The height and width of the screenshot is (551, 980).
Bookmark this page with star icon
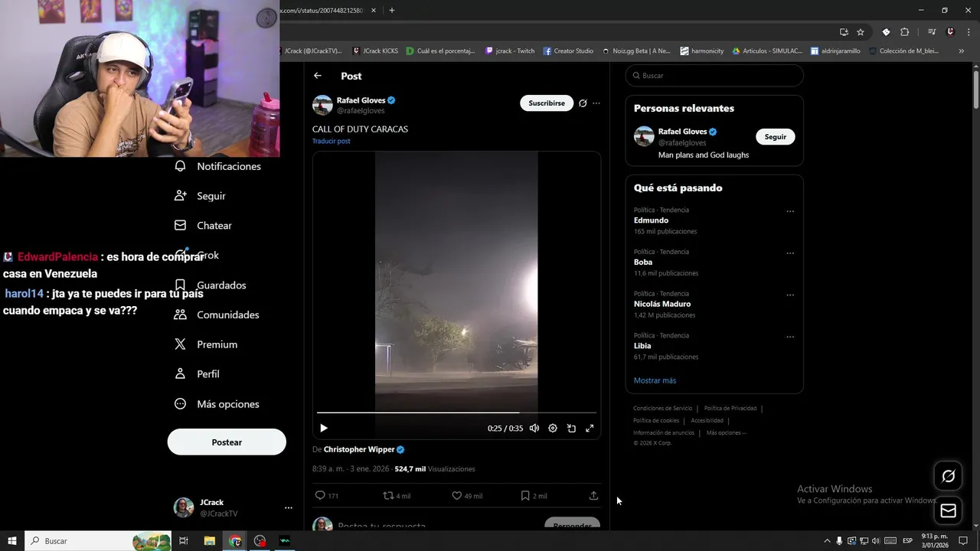pyautogui.click(x=861, y=32)
